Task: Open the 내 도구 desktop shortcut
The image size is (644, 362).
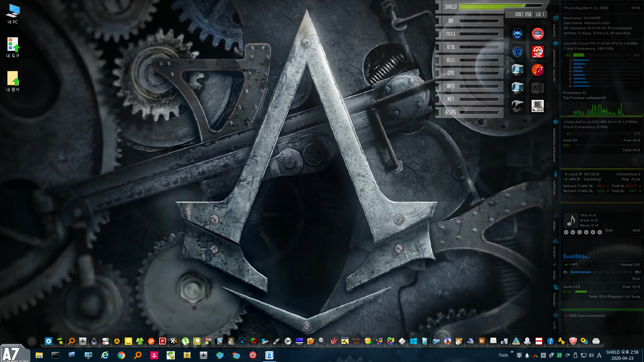Action: 13,47
